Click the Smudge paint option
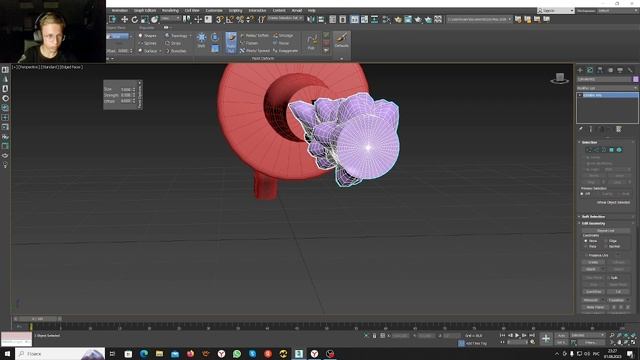Image resolution: width=640 pixels, height=360 pixels. click(x=283, y=36)
